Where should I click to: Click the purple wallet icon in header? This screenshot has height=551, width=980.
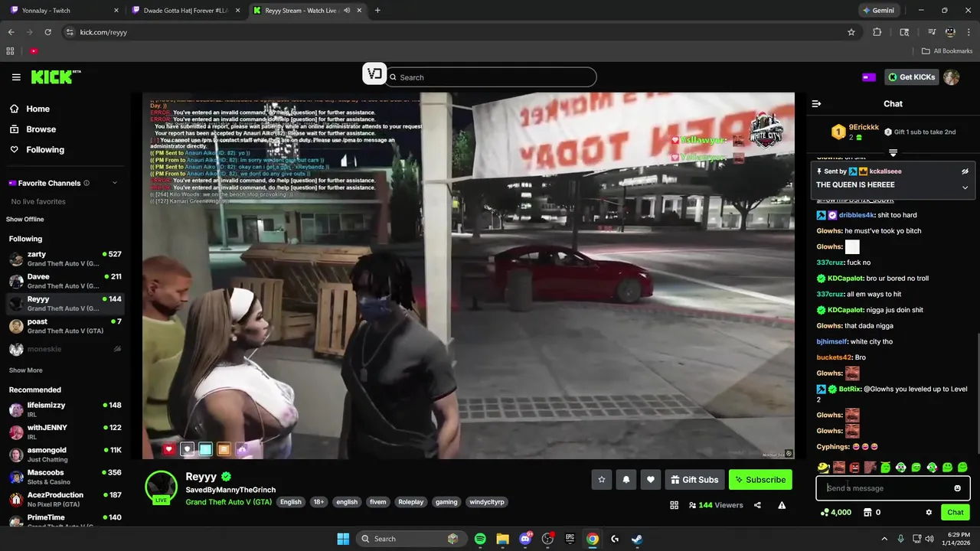869,77
